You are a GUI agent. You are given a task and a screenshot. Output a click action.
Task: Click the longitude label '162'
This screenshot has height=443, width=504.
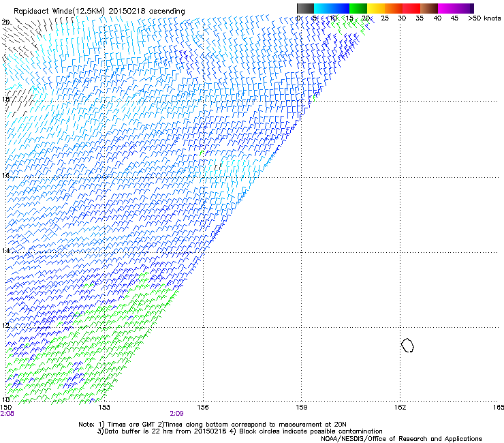[400, 408]
